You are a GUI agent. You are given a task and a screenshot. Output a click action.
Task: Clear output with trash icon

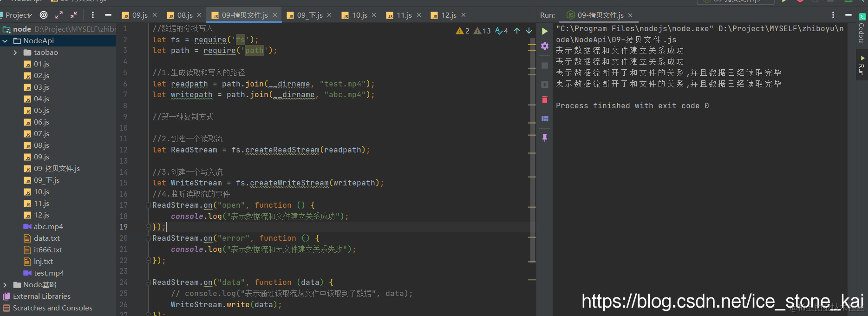tap(545, 99)
